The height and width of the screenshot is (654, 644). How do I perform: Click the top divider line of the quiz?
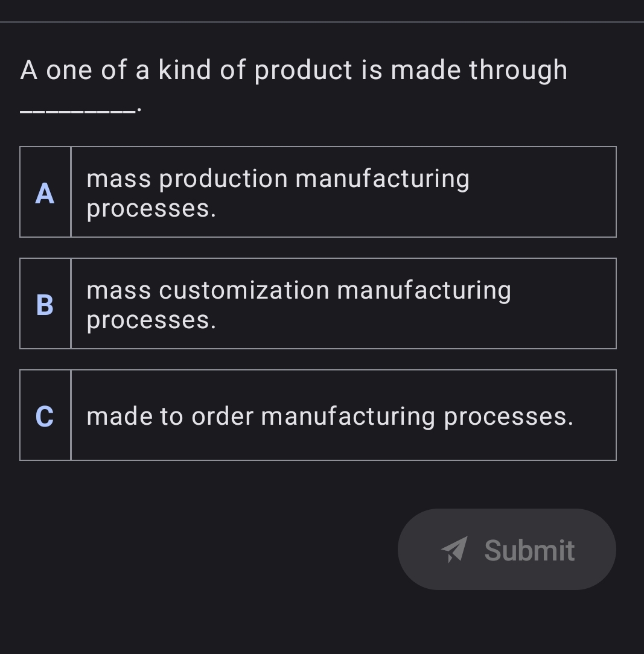coord(322,24)
